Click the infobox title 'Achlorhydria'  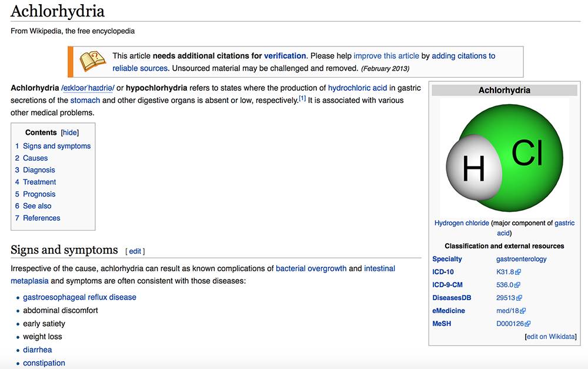[505, 91]
